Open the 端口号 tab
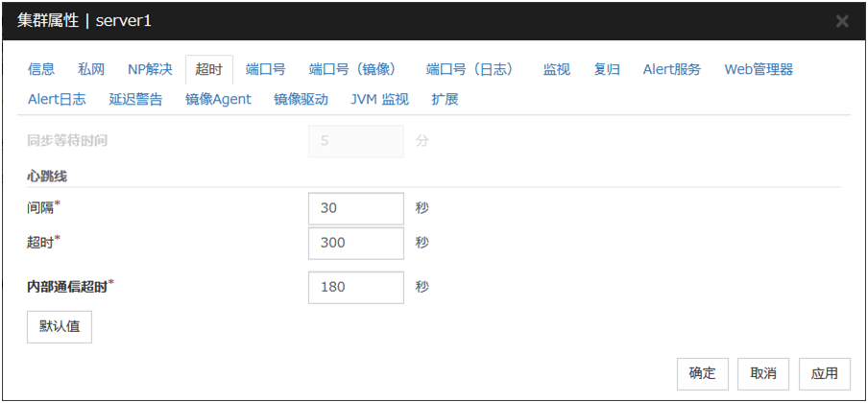This screenshot has width=868, height=403. 265,69
